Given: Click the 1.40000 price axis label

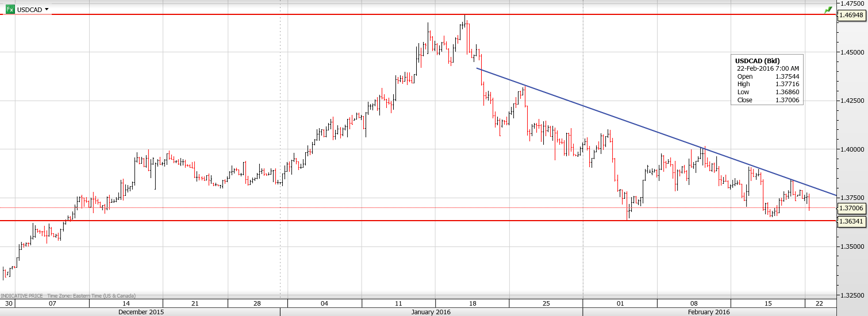Looking at the screenshot, I should click(x=851, y=149).
